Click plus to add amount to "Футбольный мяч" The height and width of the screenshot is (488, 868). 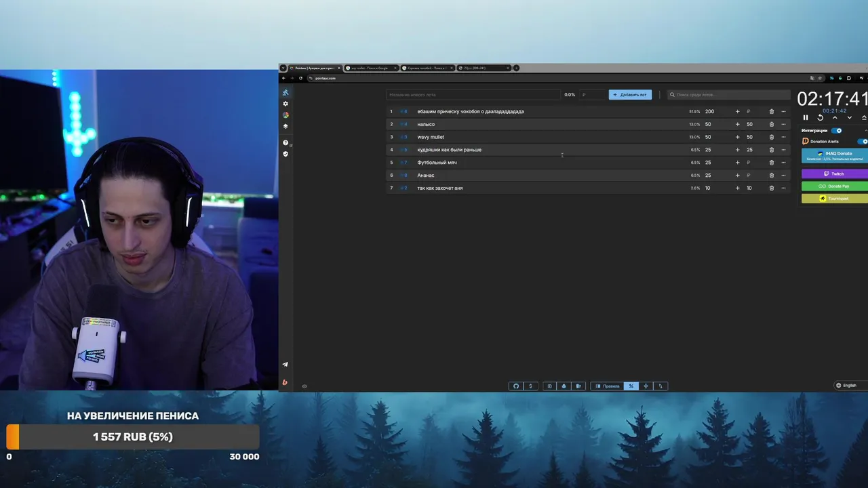click(x=737, y=163)
